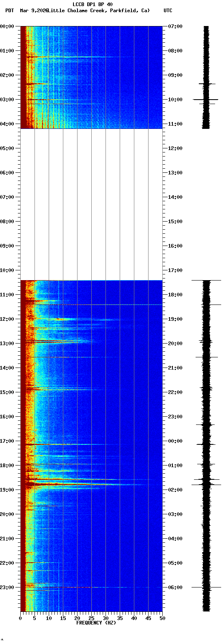
Task: Click the 03:00 label on the UTC axis
Action: 175,514
